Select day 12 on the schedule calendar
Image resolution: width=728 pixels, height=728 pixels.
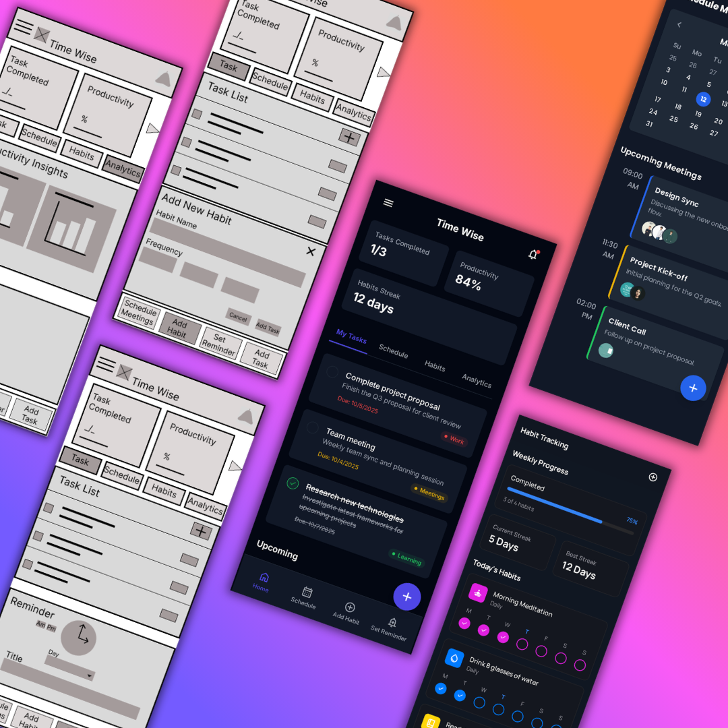pos(703,99)
